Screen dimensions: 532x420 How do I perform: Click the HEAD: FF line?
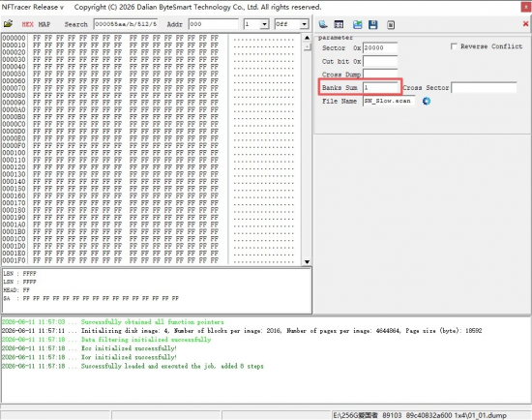16,290
